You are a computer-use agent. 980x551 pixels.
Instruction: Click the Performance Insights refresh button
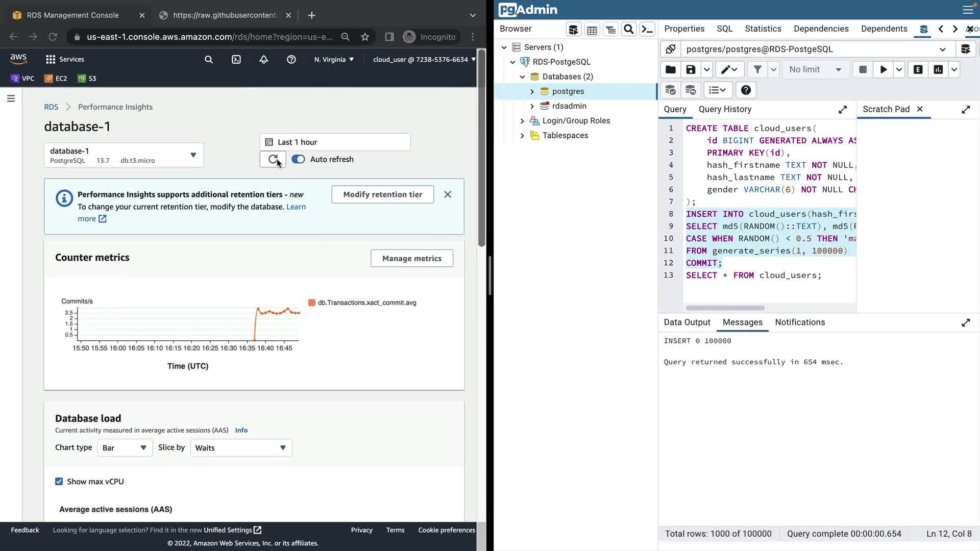pyautogui.click(x=273, y=159)
